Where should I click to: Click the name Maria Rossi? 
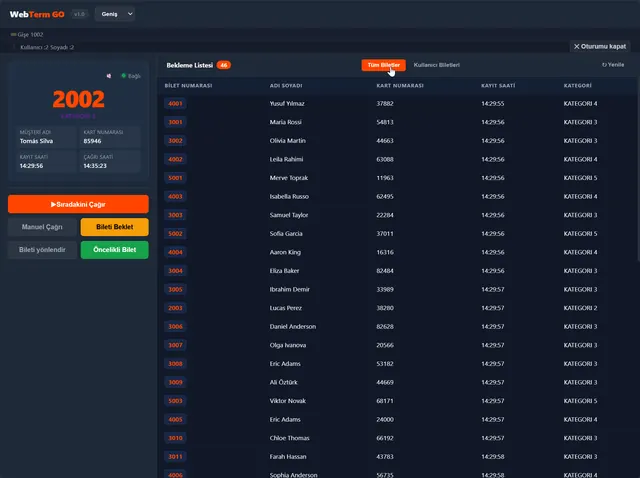tap(285, 122)
